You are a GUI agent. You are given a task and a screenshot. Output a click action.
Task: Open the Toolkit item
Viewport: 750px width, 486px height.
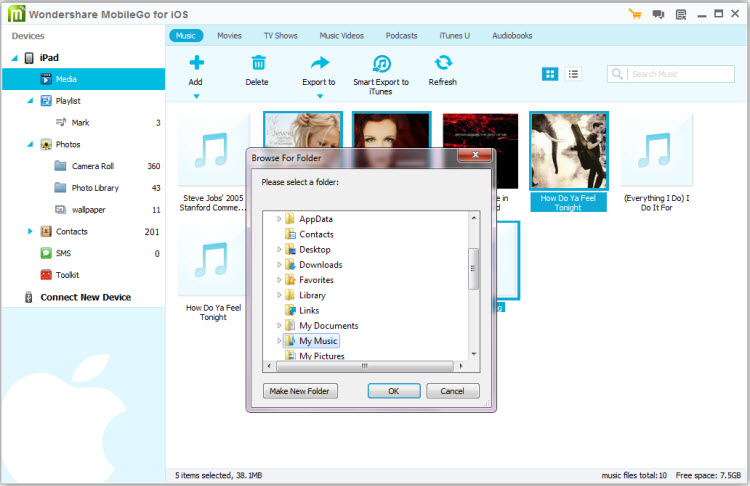(x=67, y=275)
